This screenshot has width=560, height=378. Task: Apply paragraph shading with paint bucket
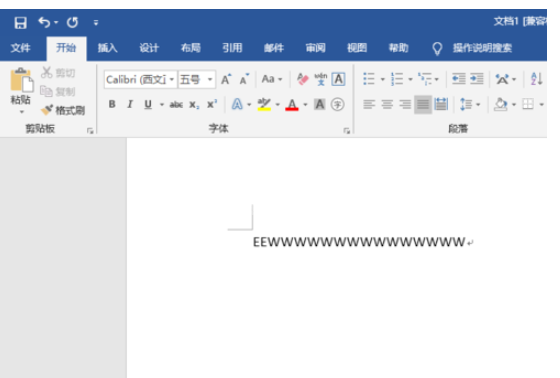(500, 104)
